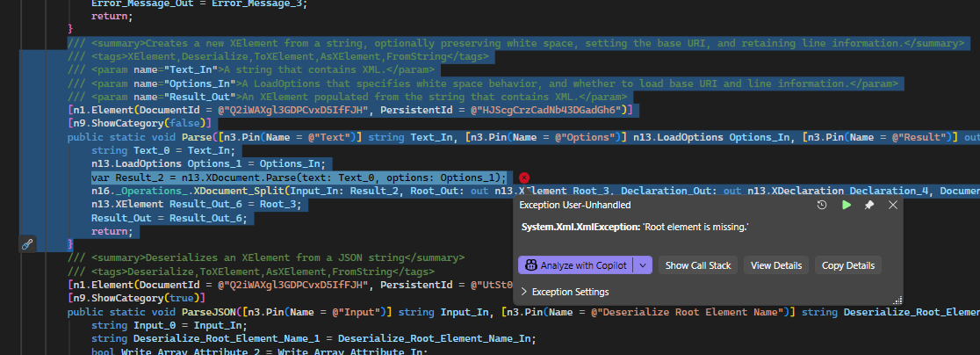Click 'string Text_0 = Text_In;' line
The image size is (980, 355).
coord(162,150)
